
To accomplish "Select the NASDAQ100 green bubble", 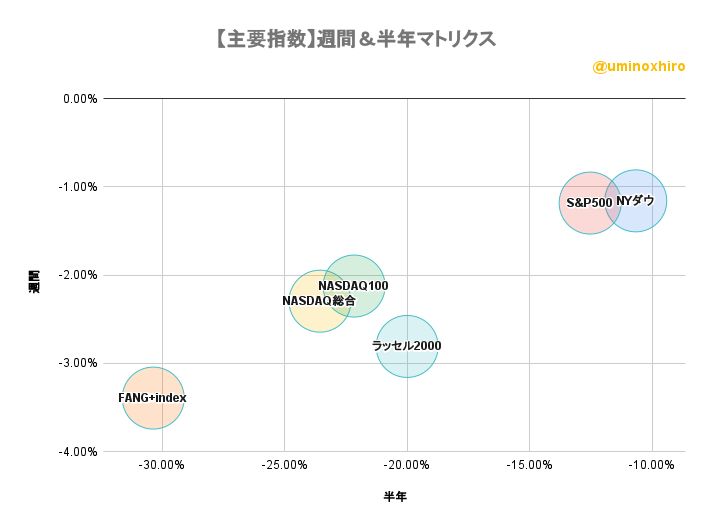I will coord(354,286).
